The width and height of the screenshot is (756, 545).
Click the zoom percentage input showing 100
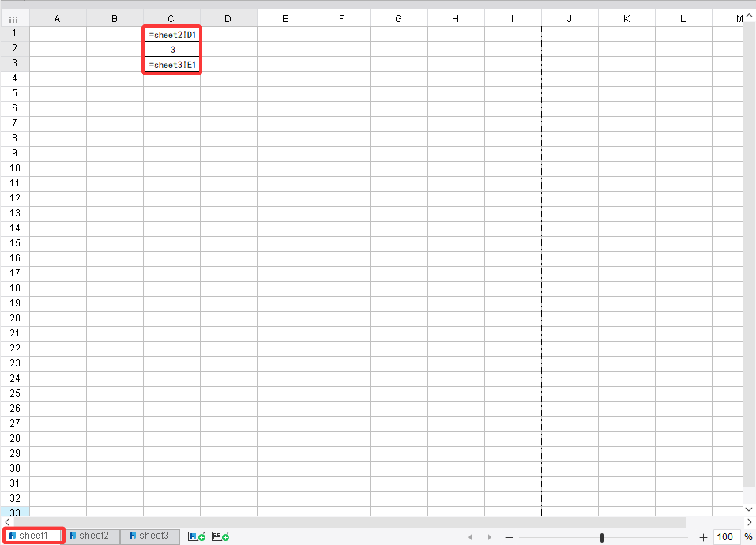tap(726, 536)
